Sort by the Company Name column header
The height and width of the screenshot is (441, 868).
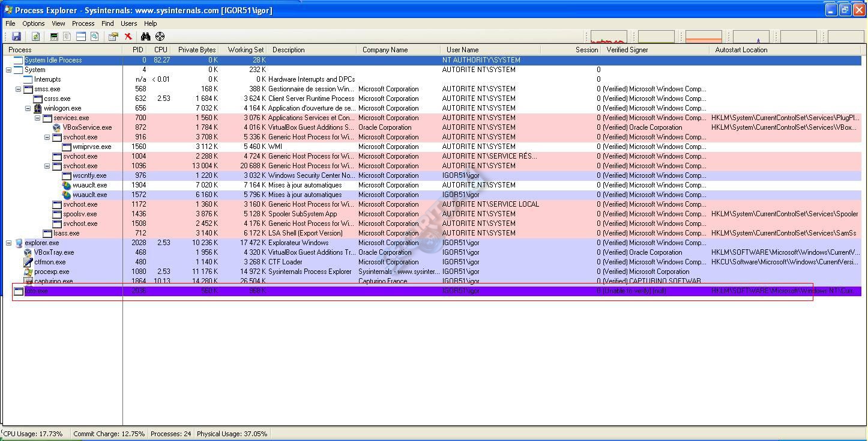pyautogui.click(x=399, y=50)
